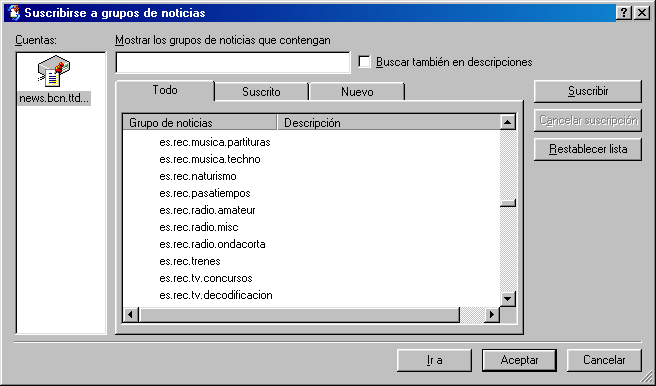Click the vertical scrollbar thumb
656x386 pixels.
pos(507,203)
